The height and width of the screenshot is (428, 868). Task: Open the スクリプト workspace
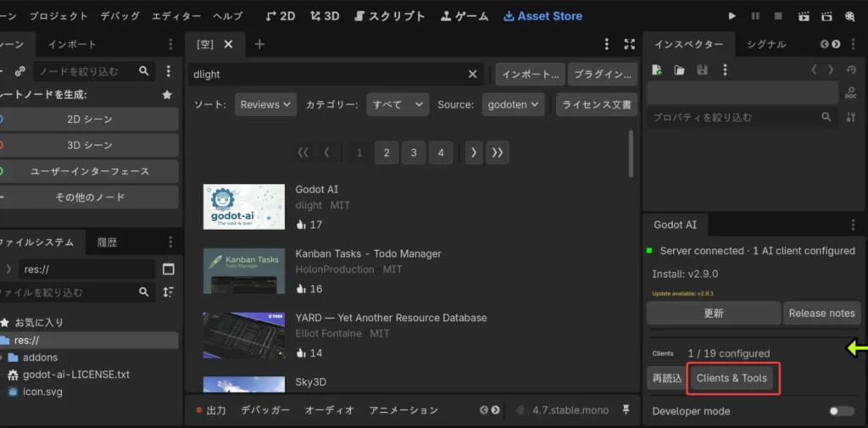(390, 16)
